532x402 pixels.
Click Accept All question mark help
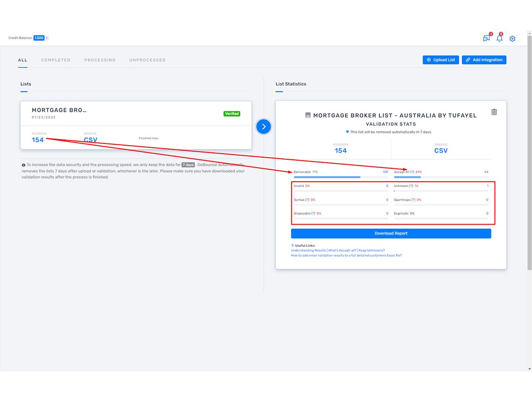tap(412, 172)
